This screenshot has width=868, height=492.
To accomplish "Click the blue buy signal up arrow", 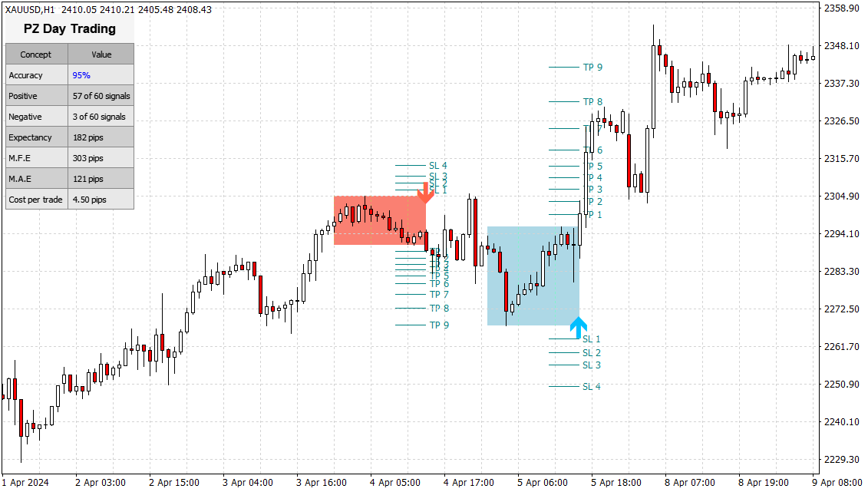I will [579, 328].
